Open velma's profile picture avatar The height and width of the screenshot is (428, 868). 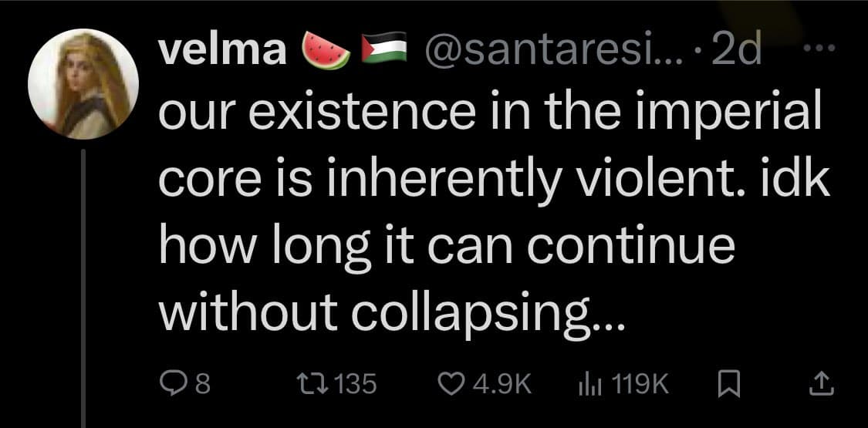83,86
